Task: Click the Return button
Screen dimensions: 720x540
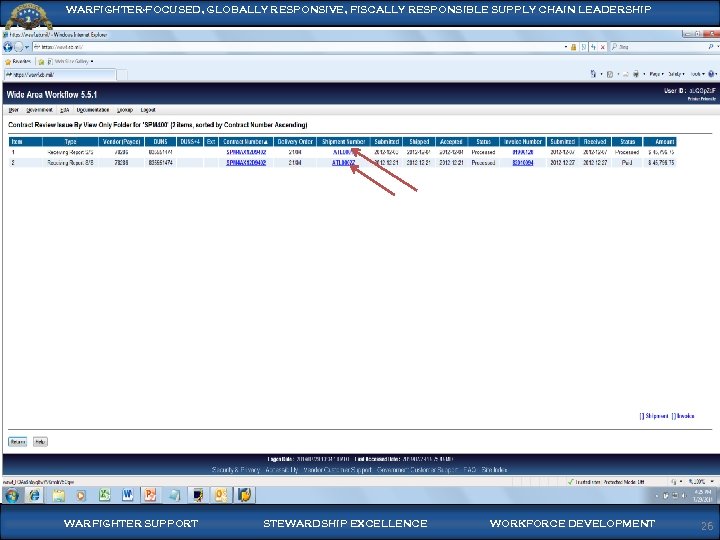Action: pos(17,442)
